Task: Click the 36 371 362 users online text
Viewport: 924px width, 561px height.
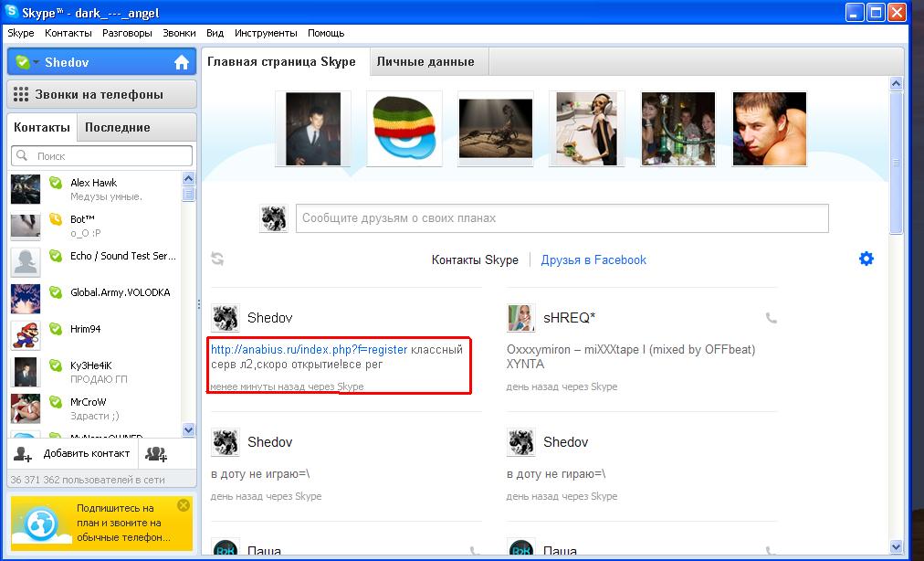Action: tap(88, 481)
